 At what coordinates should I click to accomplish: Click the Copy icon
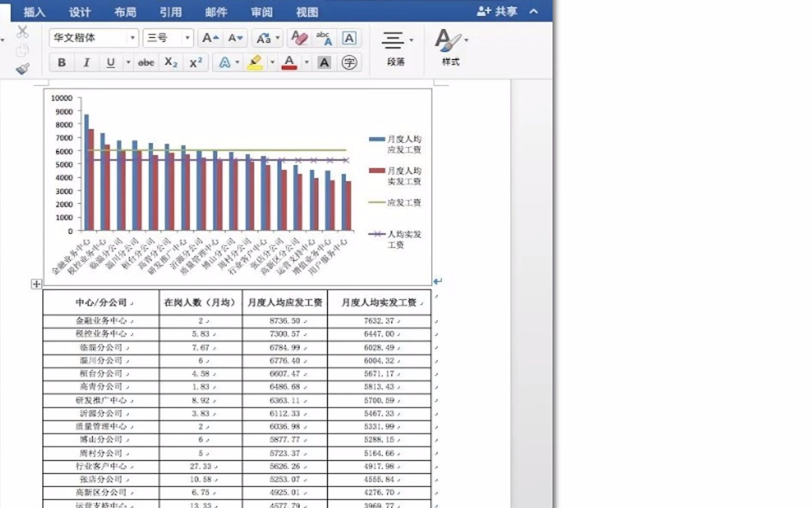click(x=23, y=50)
